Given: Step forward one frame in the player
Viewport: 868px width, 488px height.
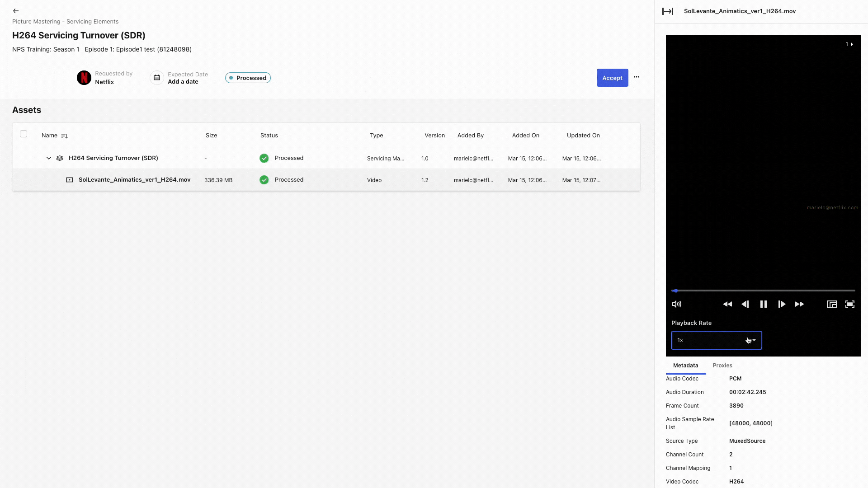Looking at the screenshot, I should pyautogui.click(x=782, y=304).
